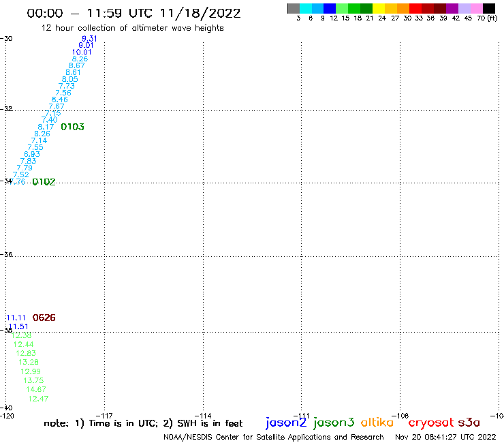Select the maroon legend swatch above 39
504x443 pixels.
point(440,8)
